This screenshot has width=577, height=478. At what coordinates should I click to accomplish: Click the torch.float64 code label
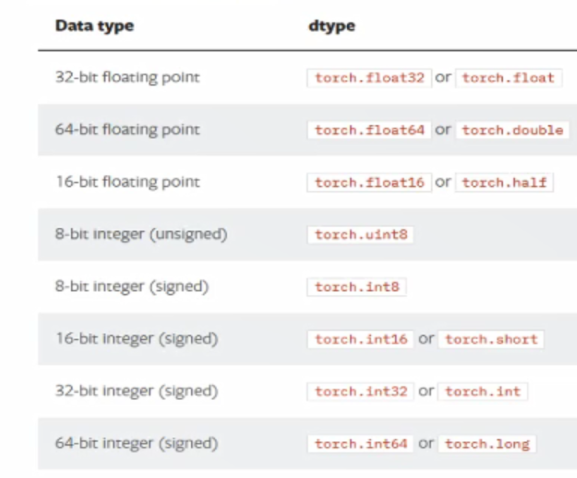pyautogui.click(x=369, y=130)
